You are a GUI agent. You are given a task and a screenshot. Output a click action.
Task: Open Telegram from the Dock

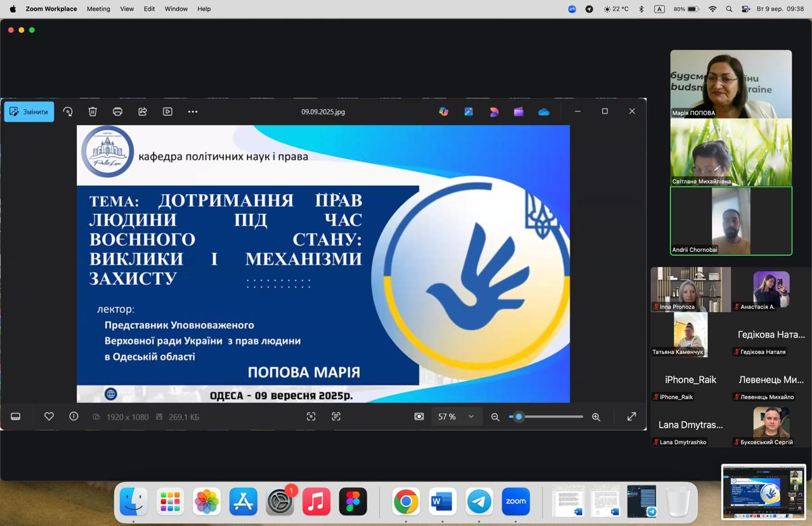pos(479,502)
